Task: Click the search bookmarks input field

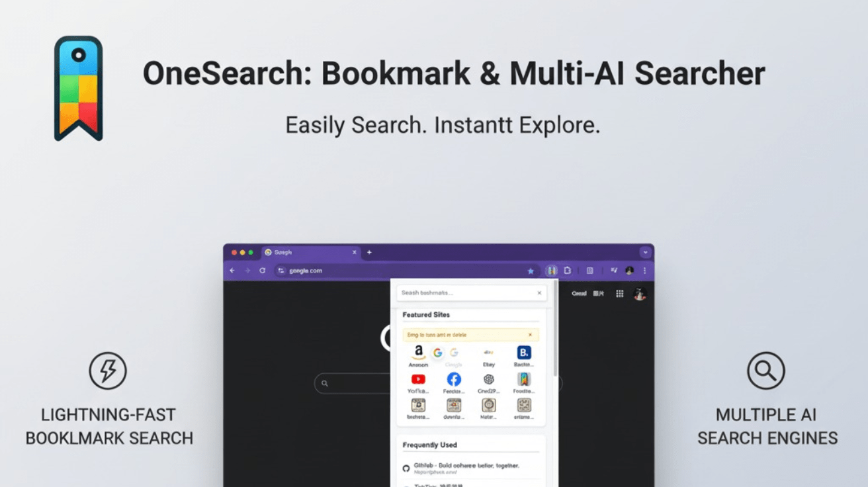Action: click(x=463, y=292)
